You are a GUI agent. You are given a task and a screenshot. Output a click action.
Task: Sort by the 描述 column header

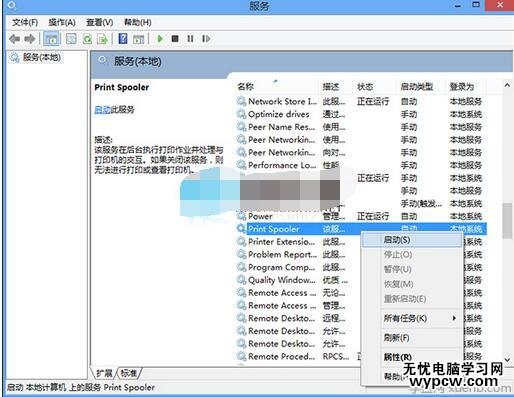click(x=331, y=87)
